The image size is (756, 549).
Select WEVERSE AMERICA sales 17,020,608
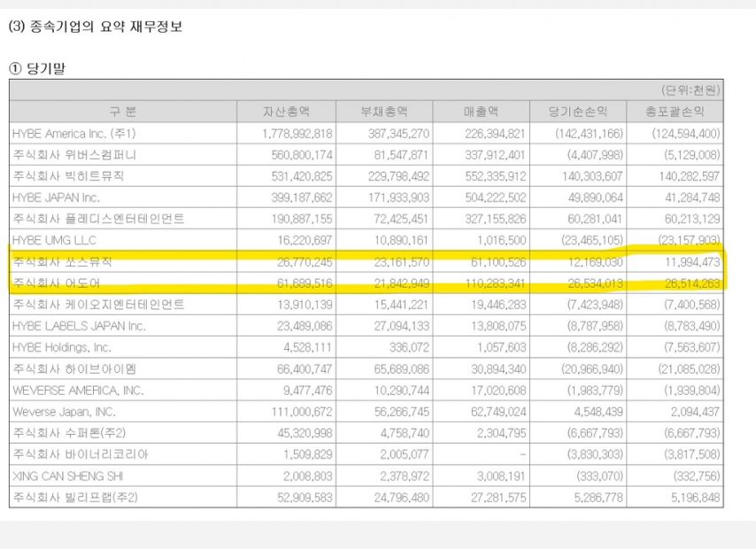click(x=498, y=390)
